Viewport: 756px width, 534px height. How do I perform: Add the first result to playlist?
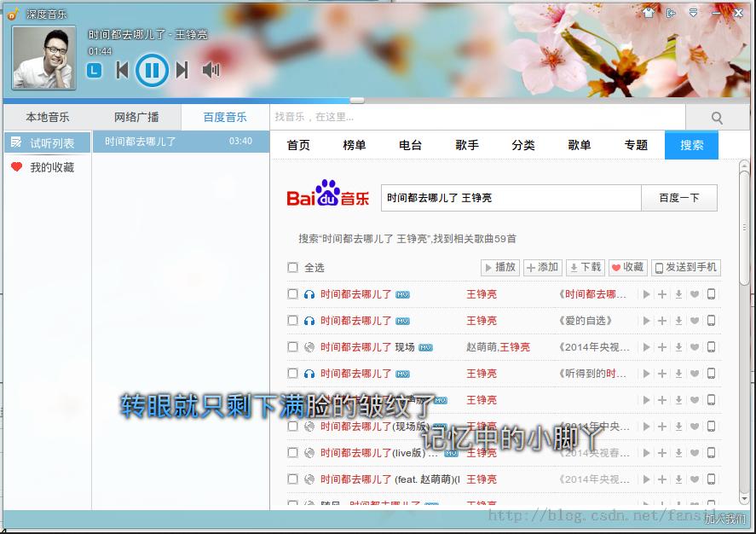tap(662, 294)
